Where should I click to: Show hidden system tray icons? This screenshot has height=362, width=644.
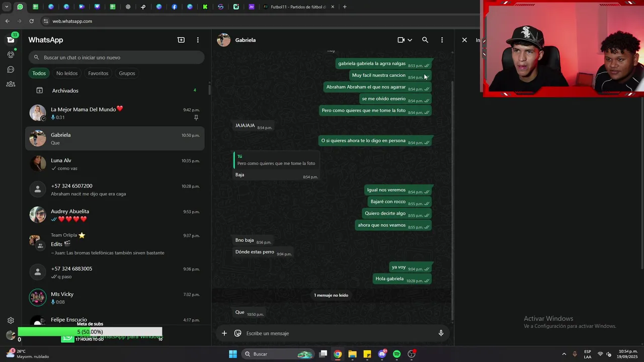pyautogui.click(x=564, y=354)
